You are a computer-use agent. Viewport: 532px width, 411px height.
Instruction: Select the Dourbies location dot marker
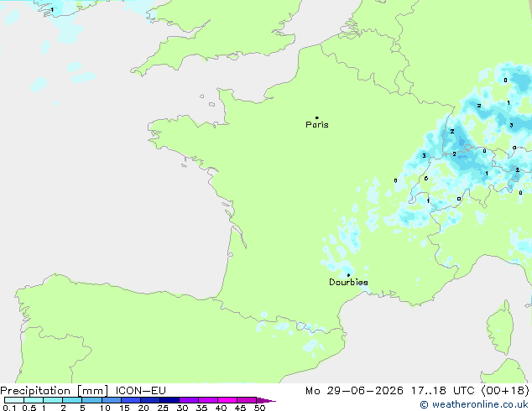coord(348,275)
